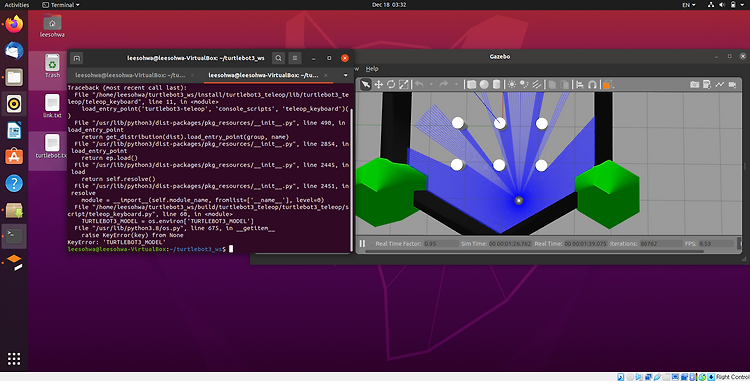
Task: Click the KeyError 'TURTLEBOT3_MODEL' line in Terminal
Action: tap(116, 242)
